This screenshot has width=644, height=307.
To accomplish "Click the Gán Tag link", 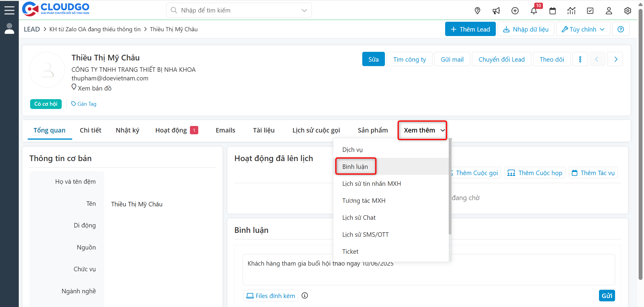I will (84, 104).
